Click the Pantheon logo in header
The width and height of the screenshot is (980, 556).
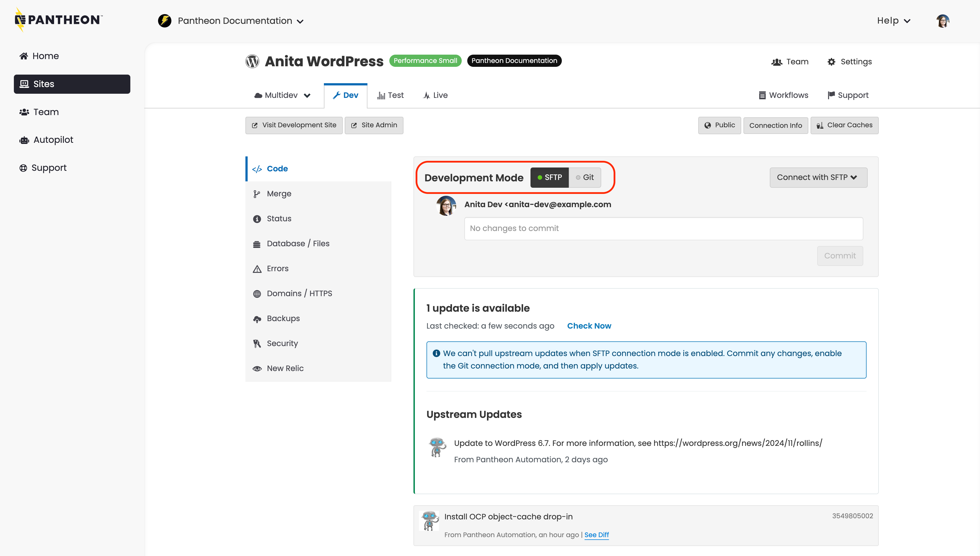point(59,20)
